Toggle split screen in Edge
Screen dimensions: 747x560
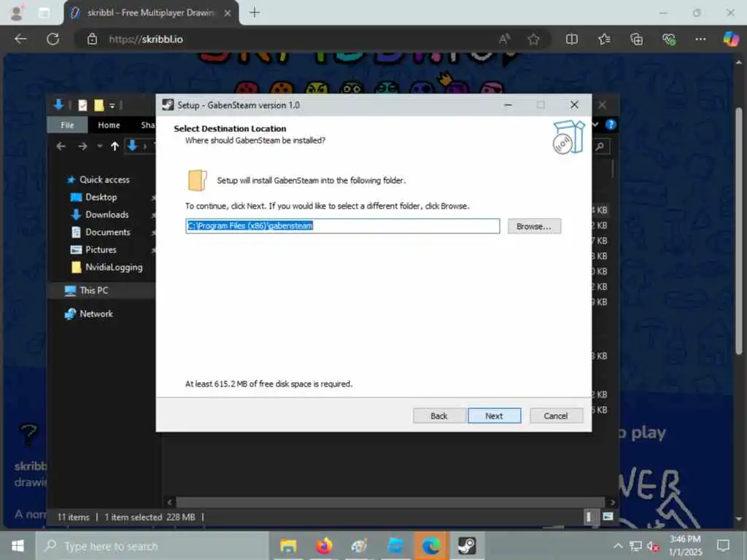(572, 39)
